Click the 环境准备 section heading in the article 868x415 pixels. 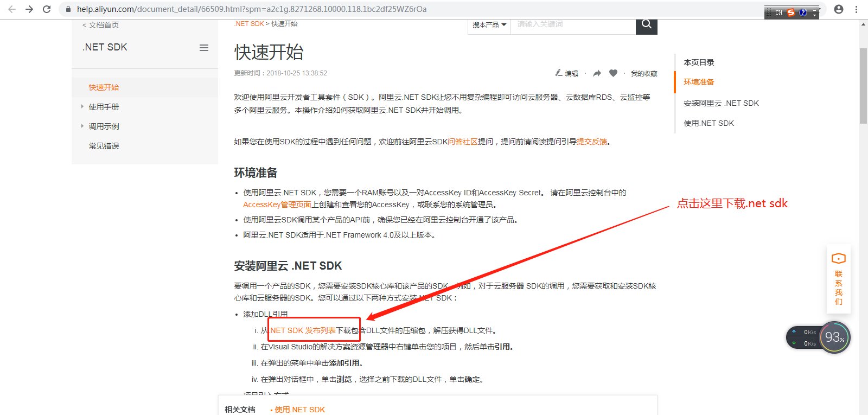pos(256,173)
